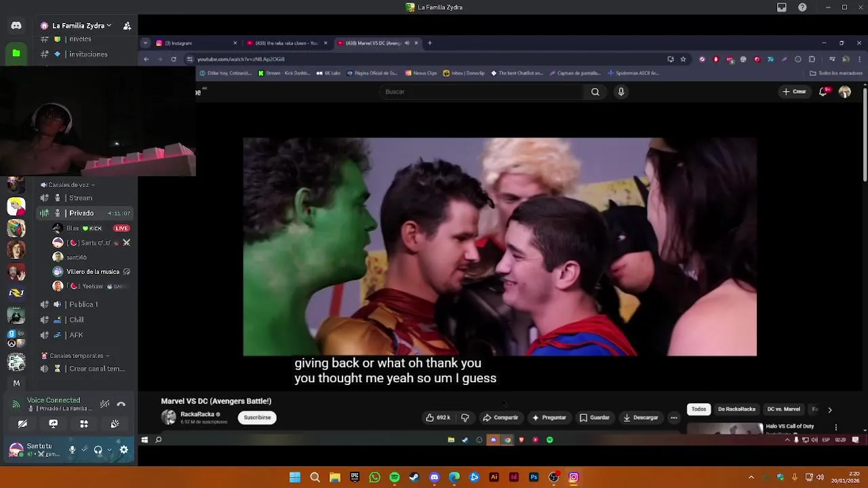Disconnect from voice with hang-up icon

click(x=121, y=404)
